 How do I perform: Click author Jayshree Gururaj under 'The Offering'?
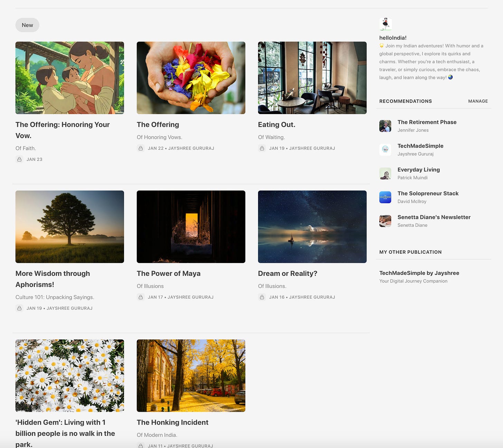coord(191,148)
